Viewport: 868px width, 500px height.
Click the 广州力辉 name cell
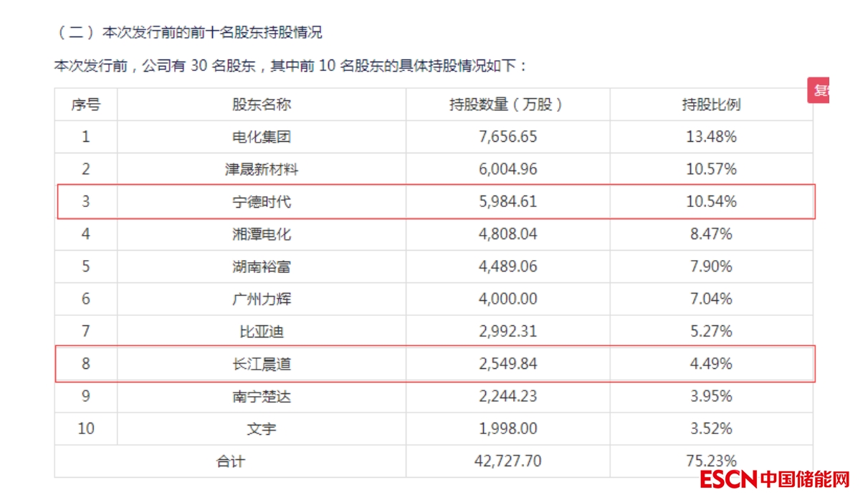(262, 299)
